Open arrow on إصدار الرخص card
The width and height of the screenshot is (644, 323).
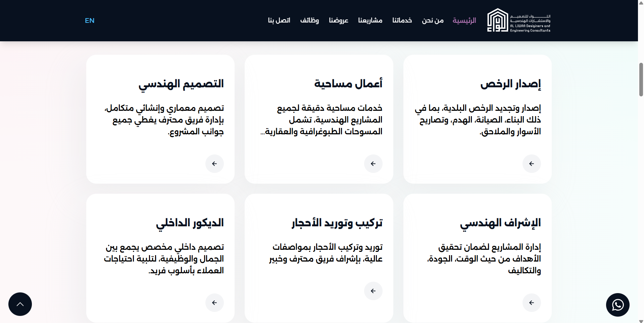pos(532,164)
